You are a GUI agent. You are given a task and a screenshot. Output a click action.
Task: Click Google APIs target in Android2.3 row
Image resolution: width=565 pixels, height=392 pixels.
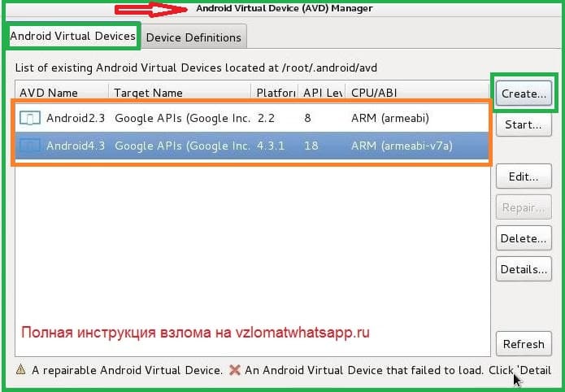182,118
